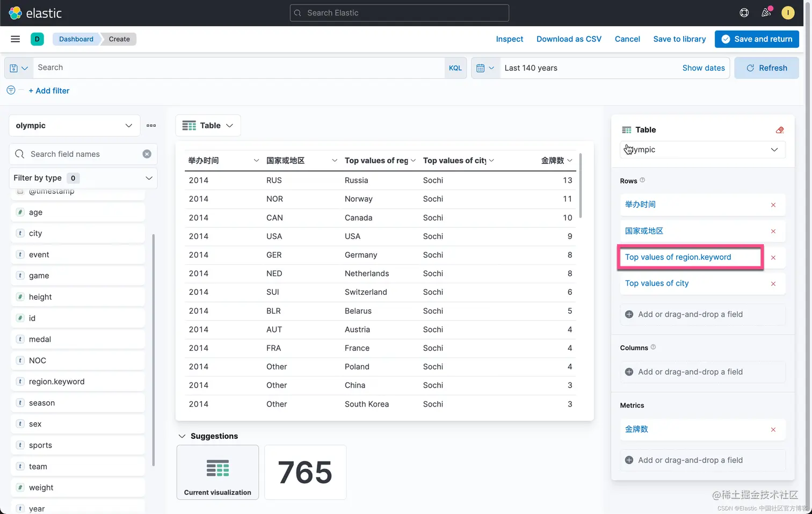Open the index pattern options menu
The width and height of the screenshot is (812, 514).
pos(151,126)
